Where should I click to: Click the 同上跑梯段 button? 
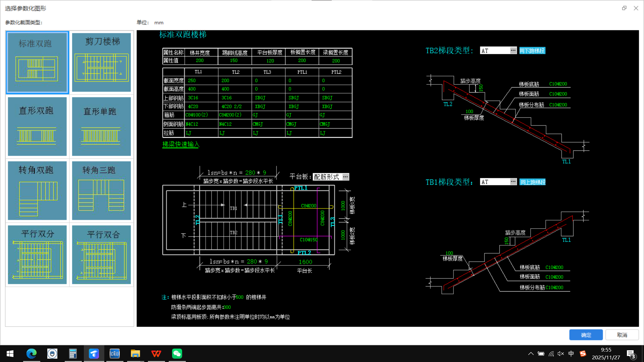[532, 182]
